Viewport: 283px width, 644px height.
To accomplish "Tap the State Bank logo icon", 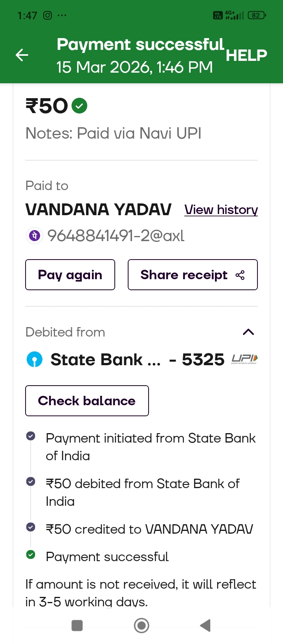I will pyautogui.click(x=34, y=359).
